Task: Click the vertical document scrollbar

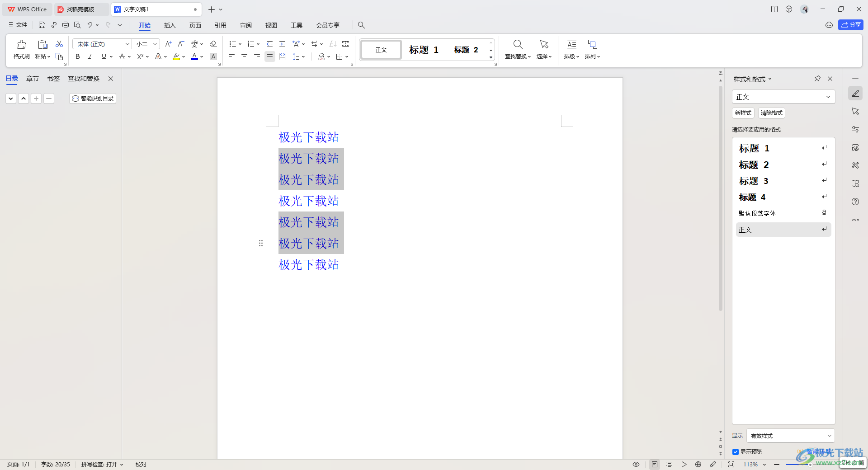Action: [721, 199]
